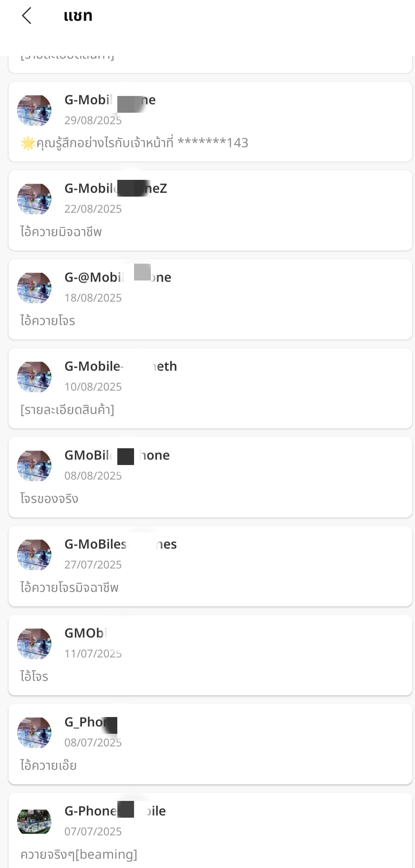This screenshot has width=415, height=868.
Task: Open the GMoBil chat profile picture
Action: [x=34, y=466]
